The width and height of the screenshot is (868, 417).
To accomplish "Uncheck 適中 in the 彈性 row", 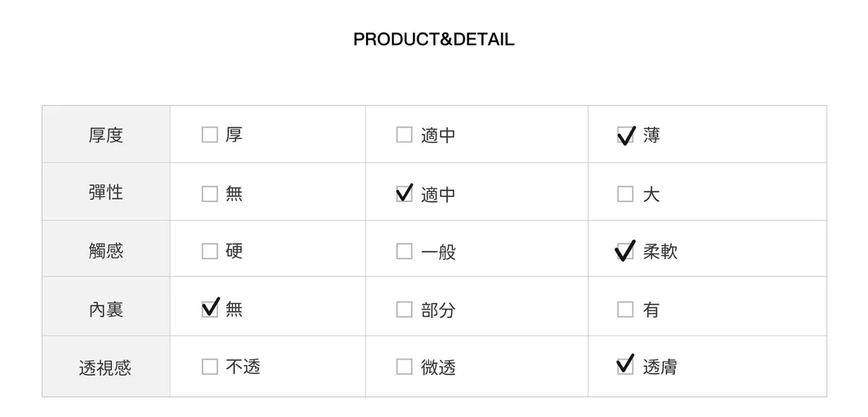I will pyautogui.click(x=404, y=194).
